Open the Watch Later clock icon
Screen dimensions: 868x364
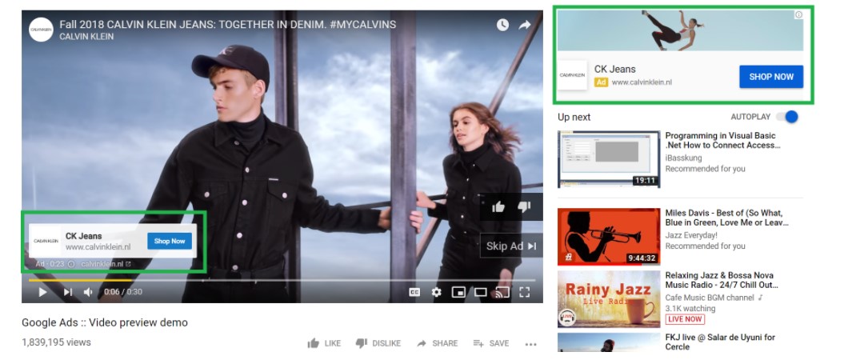click(x=502, y=25)
